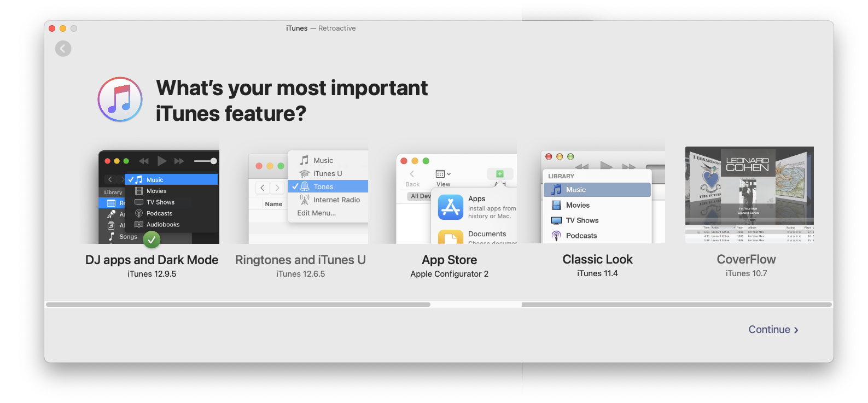Click the "iTunes 10.7" version label
Image resolution: width=868 pixels, height=403 pixels.
click(747, 273)
